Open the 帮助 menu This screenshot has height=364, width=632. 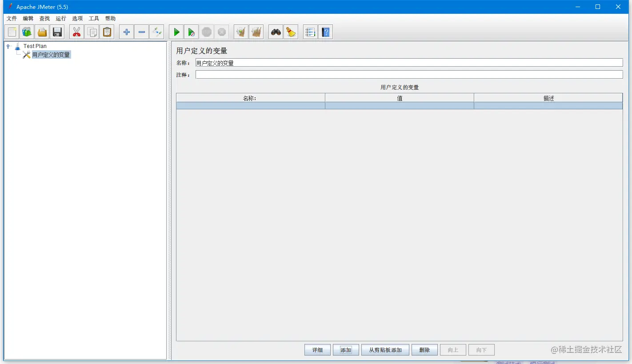(x=110, y=19)
